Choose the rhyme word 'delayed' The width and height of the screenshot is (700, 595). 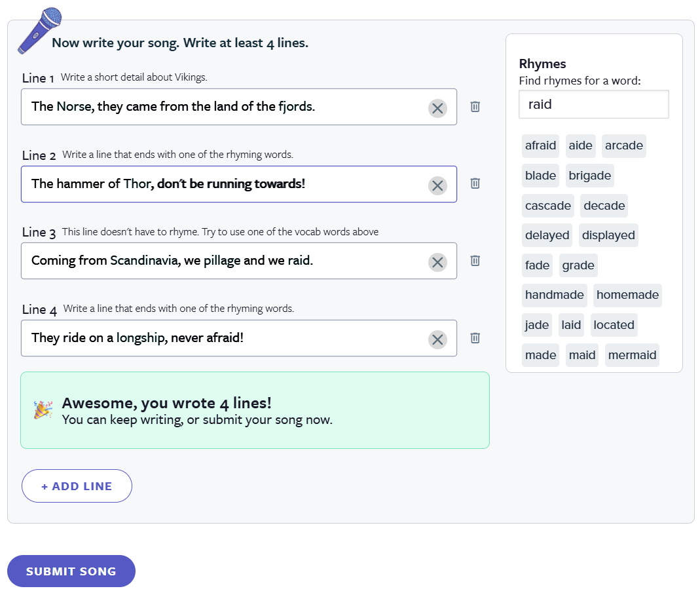[547, 235]
